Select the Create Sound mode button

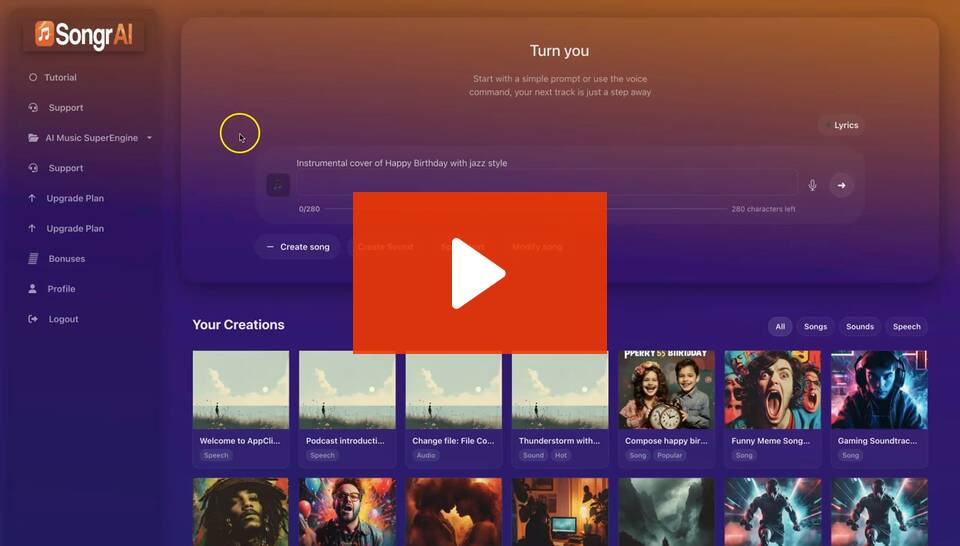click(x=385, y=247)
